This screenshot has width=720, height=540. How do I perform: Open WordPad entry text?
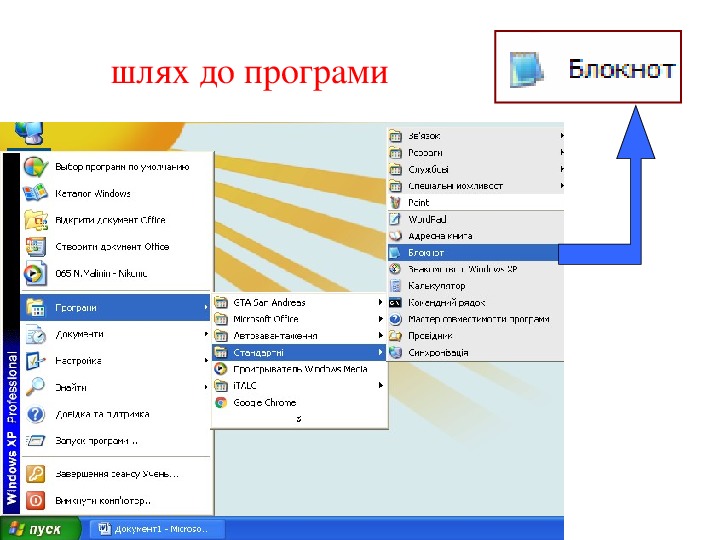coord(427,219)
